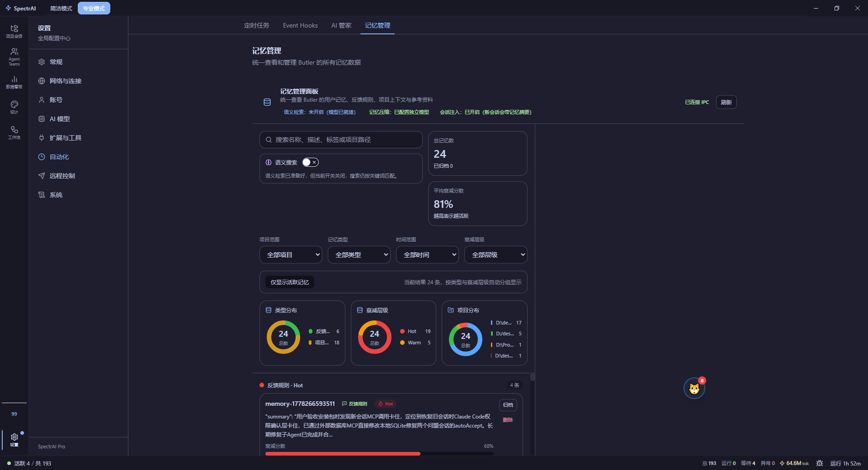The image size is (868, 470).
Task: Click the 反馈规则 tag on memory card
Action: [355, 404]
